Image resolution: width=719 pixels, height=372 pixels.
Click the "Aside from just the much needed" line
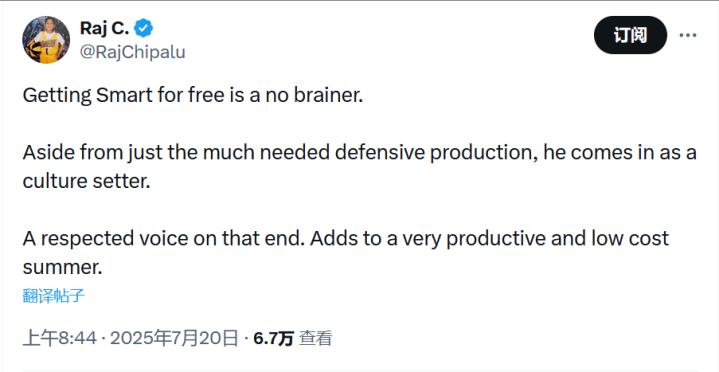(x=360, y=152)
